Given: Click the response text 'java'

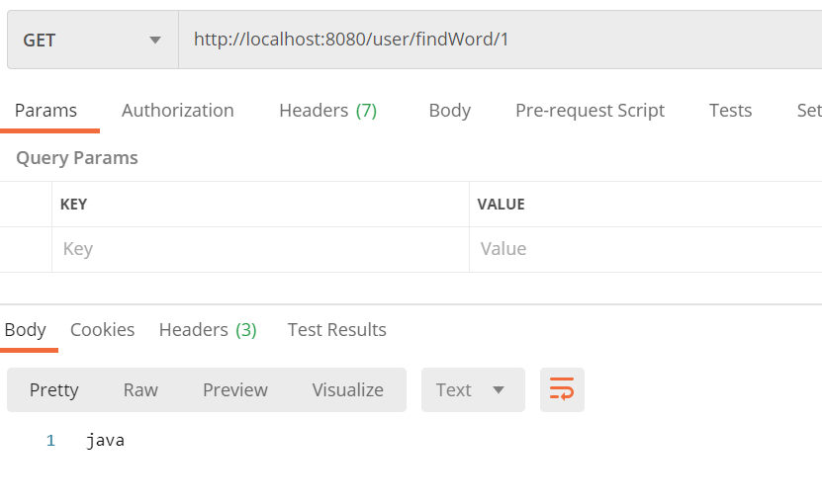Looking at the screenshot, I should [x=106, y=440].
